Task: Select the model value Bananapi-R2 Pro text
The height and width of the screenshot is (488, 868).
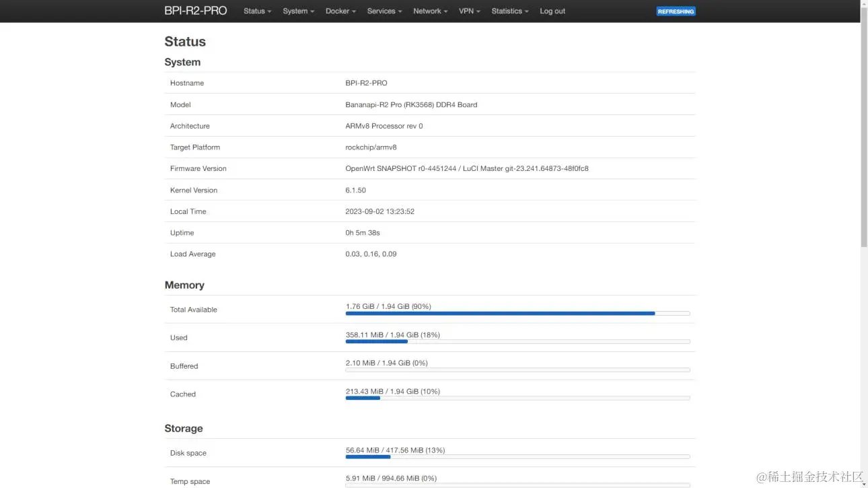Action: tap(411, 105)
